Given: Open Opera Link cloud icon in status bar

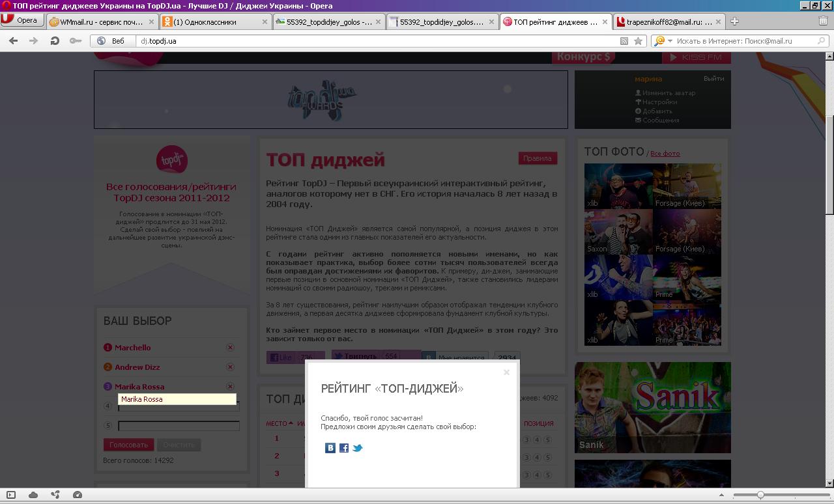Looking at the screenshot, I should [x=33, y=495].
